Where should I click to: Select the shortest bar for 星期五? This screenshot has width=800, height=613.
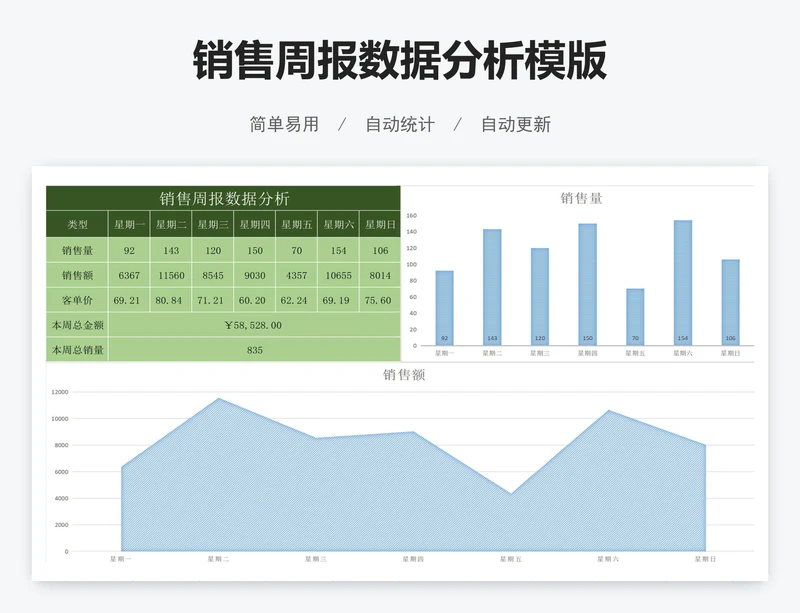(635, 315)
